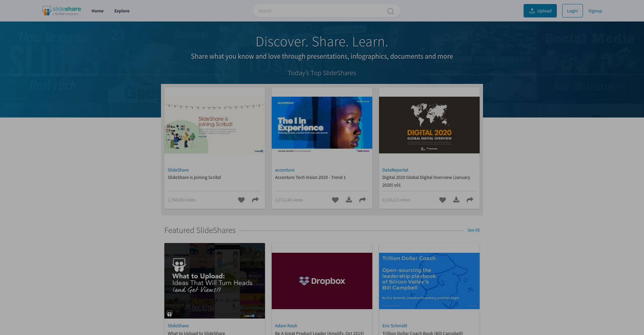The height and width of the screenshot is (335, 644).
Task: Open the Explore menu item
Action: tap(122, 11)
